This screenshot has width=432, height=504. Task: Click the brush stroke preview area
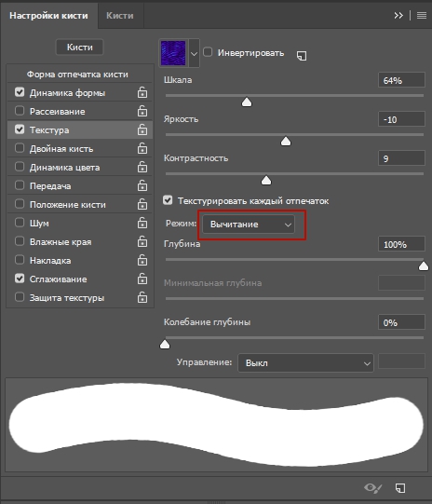point(217,425)
